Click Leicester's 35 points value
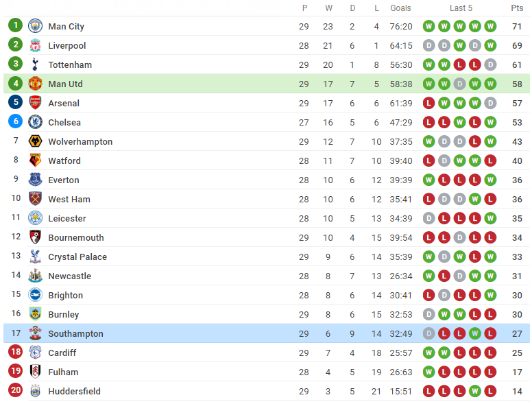 (x=517, y=218)
